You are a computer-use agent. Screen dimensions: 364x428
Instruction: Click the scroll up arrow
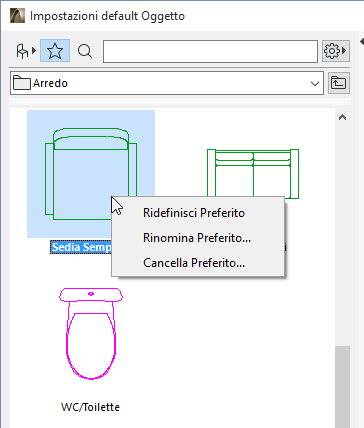coord(342,117)
